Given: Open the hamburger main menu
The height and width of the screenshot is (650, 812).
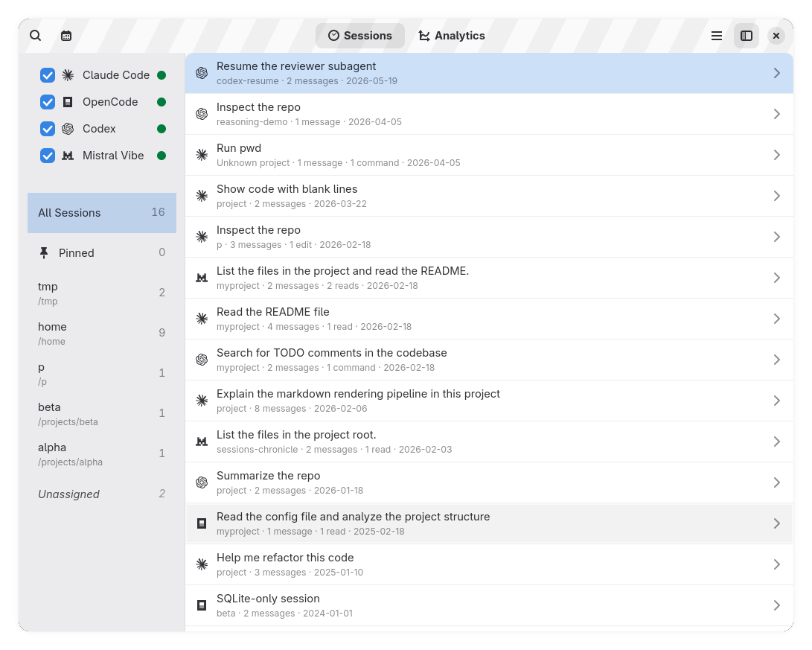Looking at the screenshot, I should click(x=717, y=36).
